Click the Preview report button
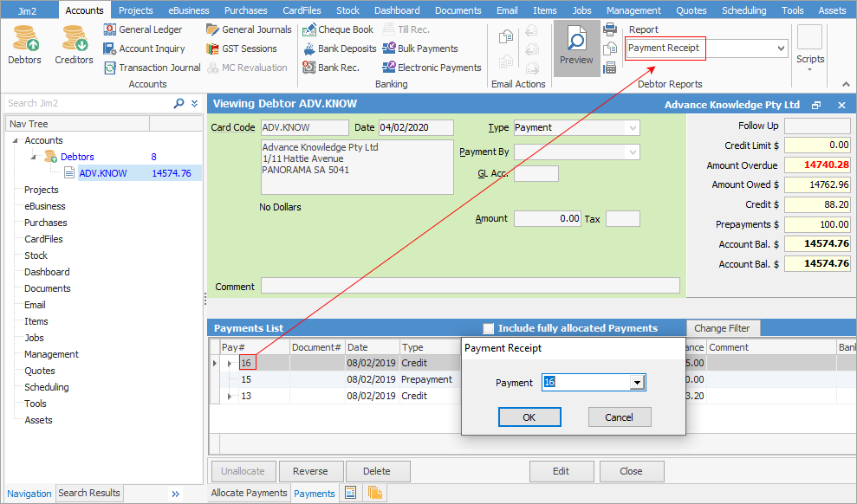The height and width of the screenshot is (504, 857). (576, 48)
